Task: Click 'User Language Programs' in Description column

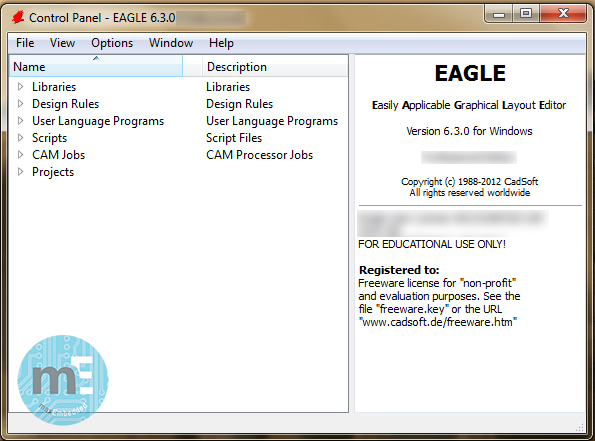Action: point(272,121)
